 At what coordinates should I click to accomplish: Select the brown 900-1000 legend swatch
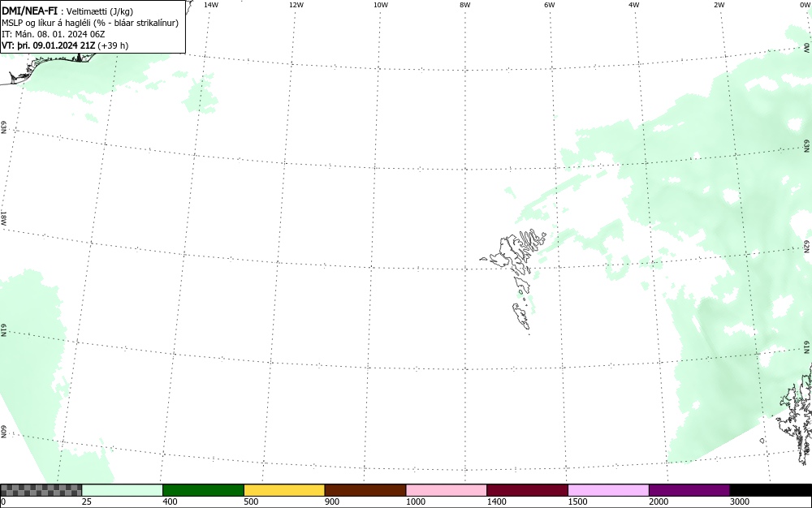[365, 490]
